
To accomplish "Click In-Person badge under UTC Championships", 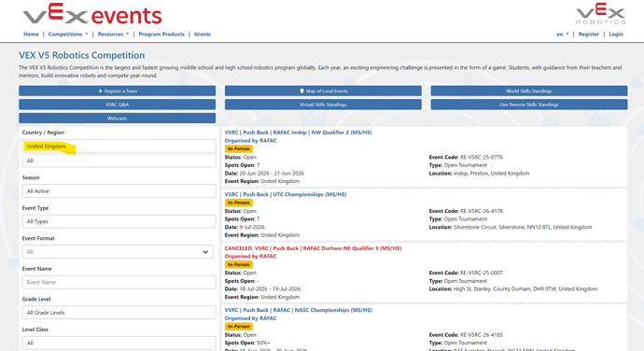I will (239, 203).
